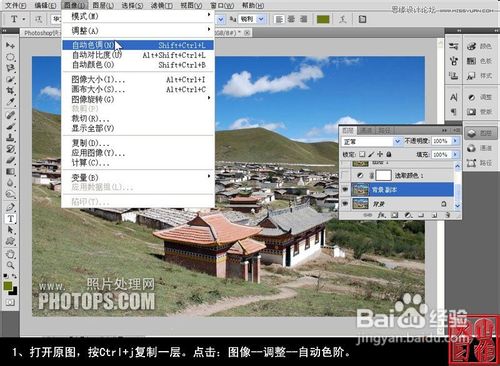
Task: Select the Horizontal Type tool
Action: [10, 219]
